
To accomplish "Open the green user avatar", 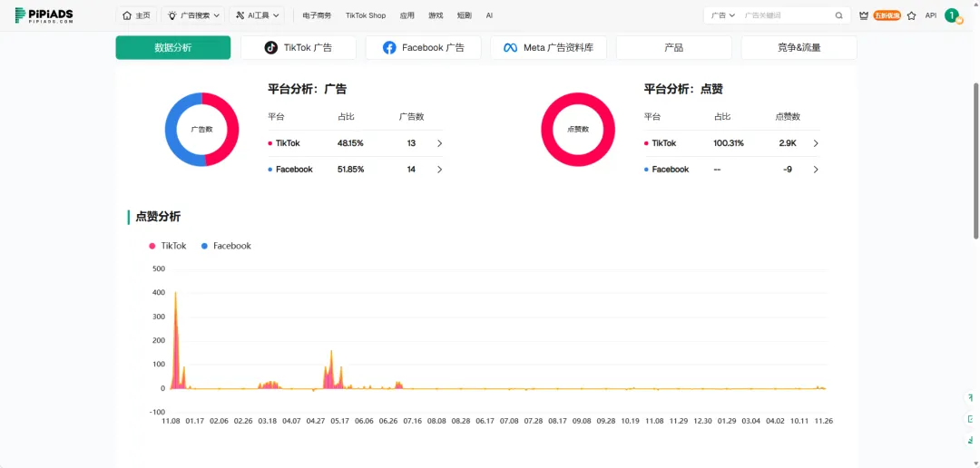I will click(952, 15).
